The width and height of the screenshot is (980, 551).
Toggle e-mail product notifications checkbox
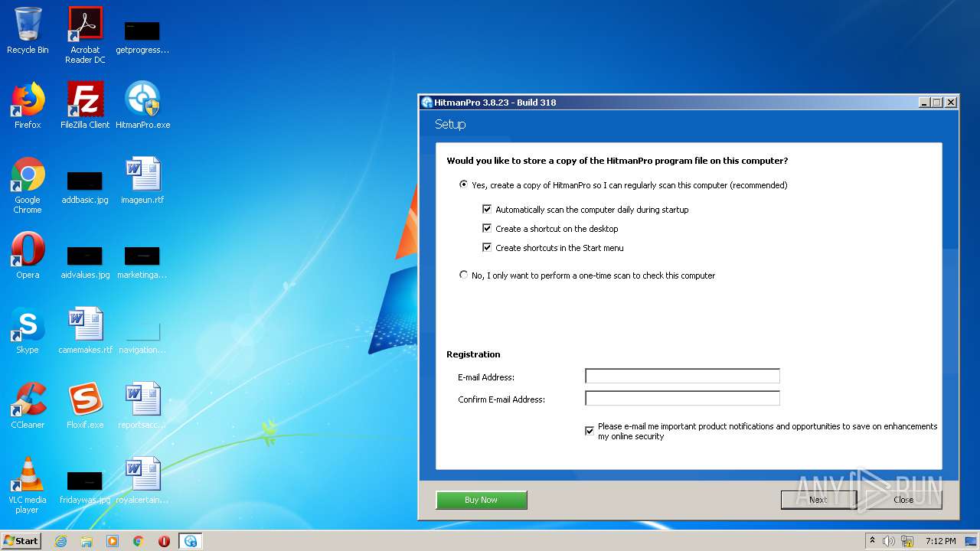[590, 431]
